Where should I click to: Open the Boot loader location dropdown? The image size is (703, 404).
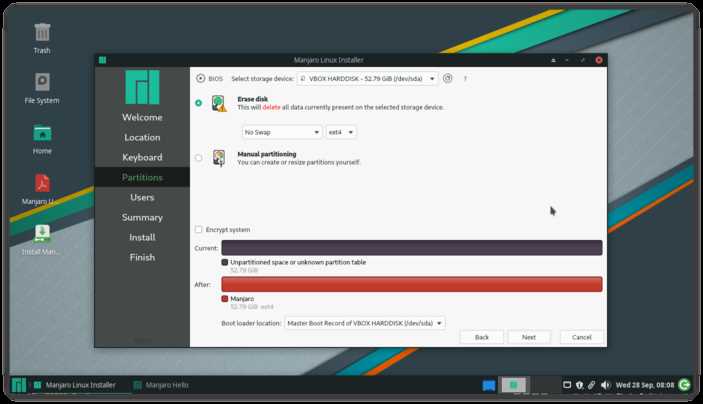[365, 323]
